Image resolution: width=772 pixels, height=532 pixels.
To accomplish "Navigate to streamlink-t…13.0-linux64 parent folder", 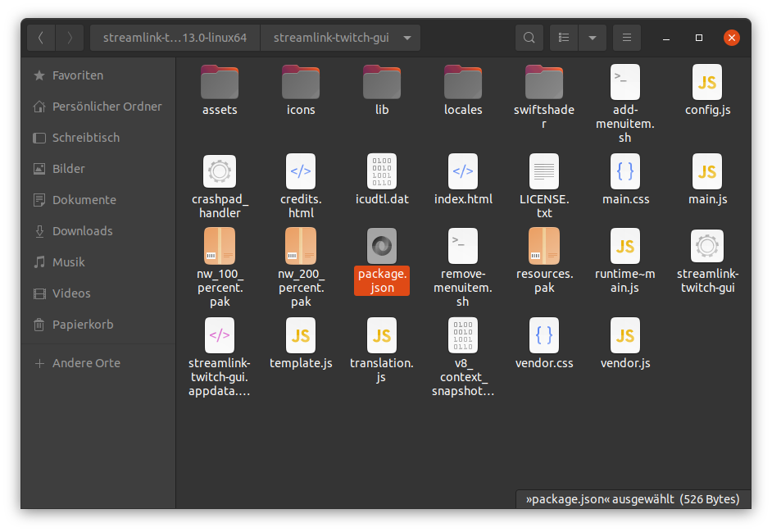I will tap(175, 38).
